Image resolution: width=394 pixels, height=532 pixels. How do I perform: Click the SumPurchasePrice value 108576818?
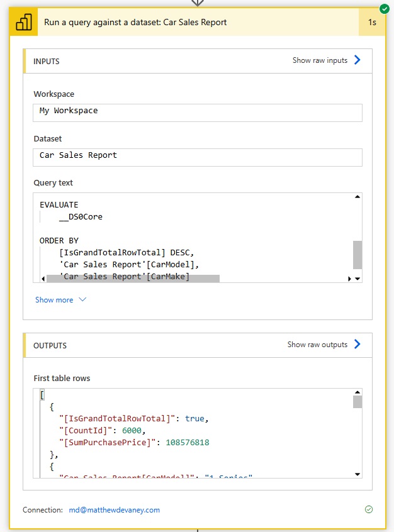(x=188, y=443)
